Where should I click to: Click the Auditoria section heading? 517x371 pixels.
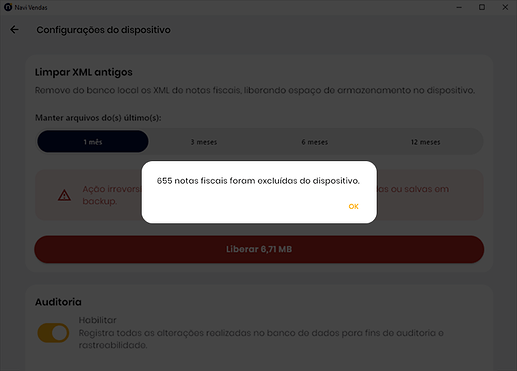tap(58, 302)
